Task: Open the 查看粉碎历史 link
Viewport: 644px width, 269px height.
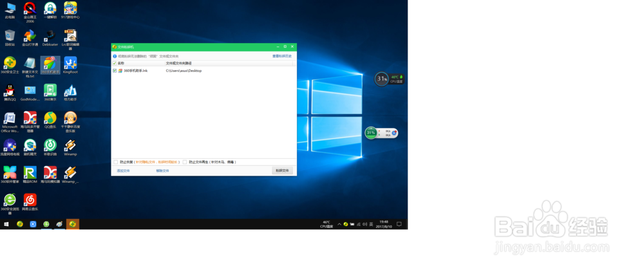Action: click(282, 56)
